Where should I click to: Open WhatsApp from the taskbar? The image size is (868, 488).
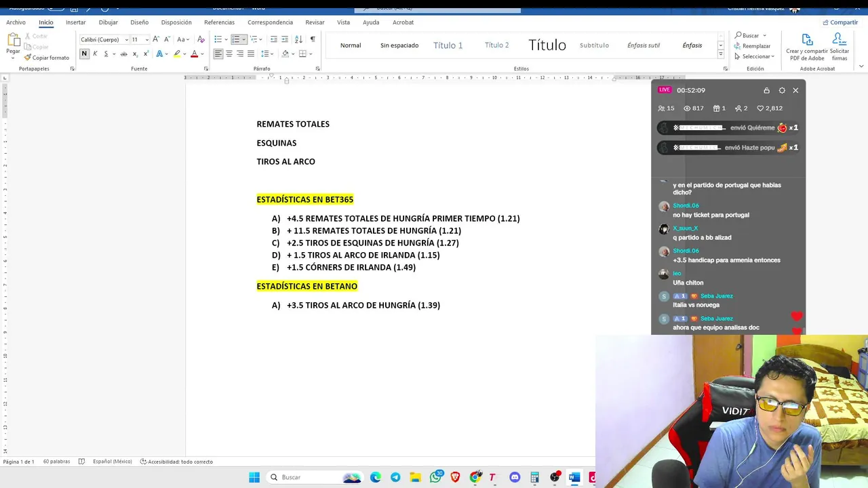click(x=435, y=477)
